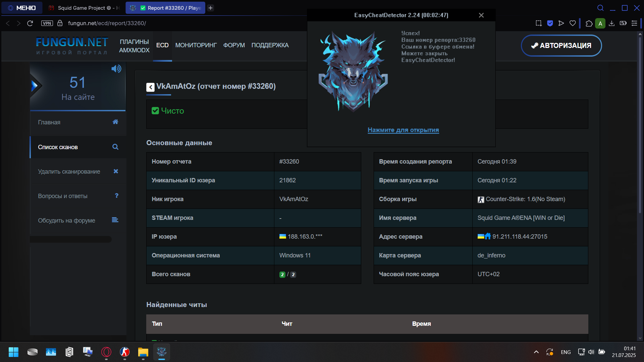
Task: Open the Opera Меню button
Action: [x=22, y=8]
